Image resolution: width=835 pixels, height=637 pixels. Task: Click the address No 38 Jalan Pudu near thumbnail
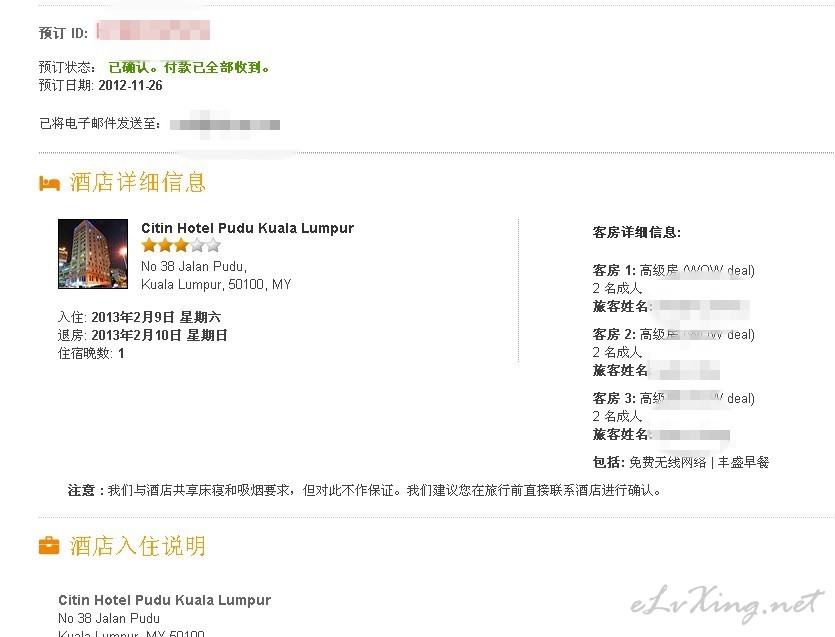point(194,266)
